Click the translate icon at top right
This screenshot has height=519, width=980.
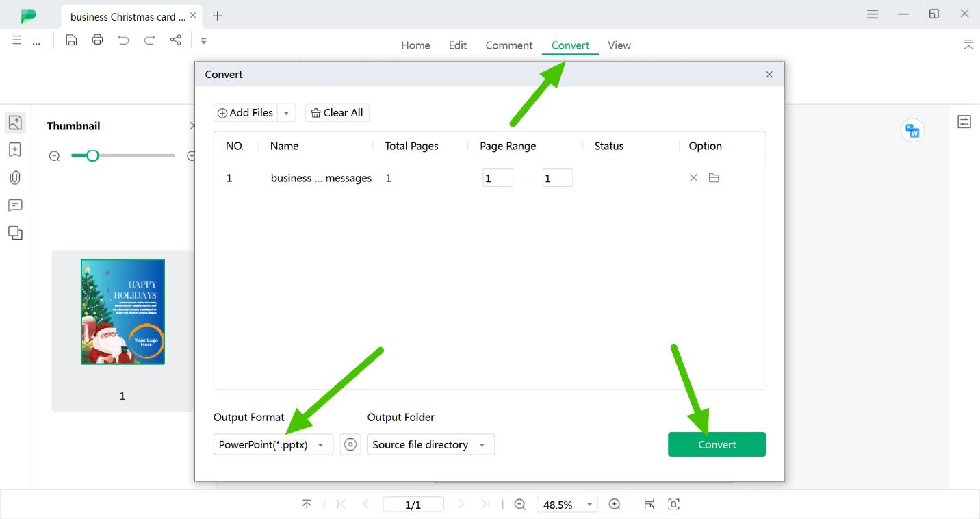tap(912, 130)
